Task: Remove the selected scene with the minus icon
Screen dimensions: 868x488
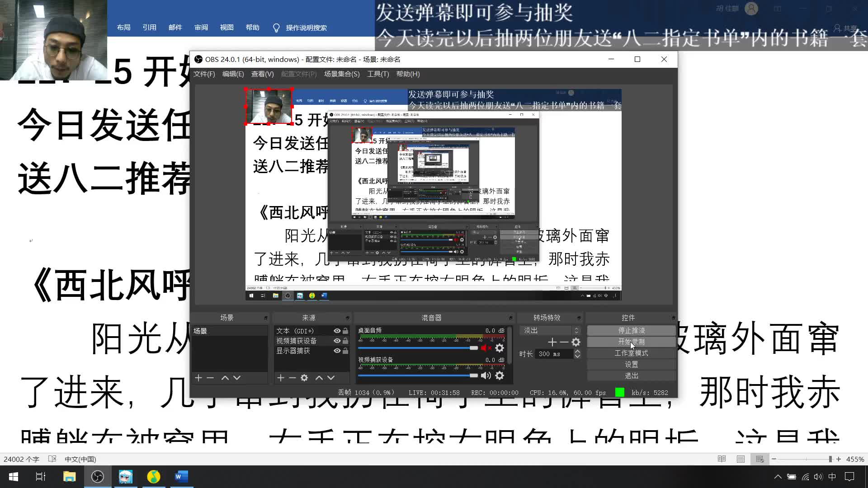Action: coord(210,378)
